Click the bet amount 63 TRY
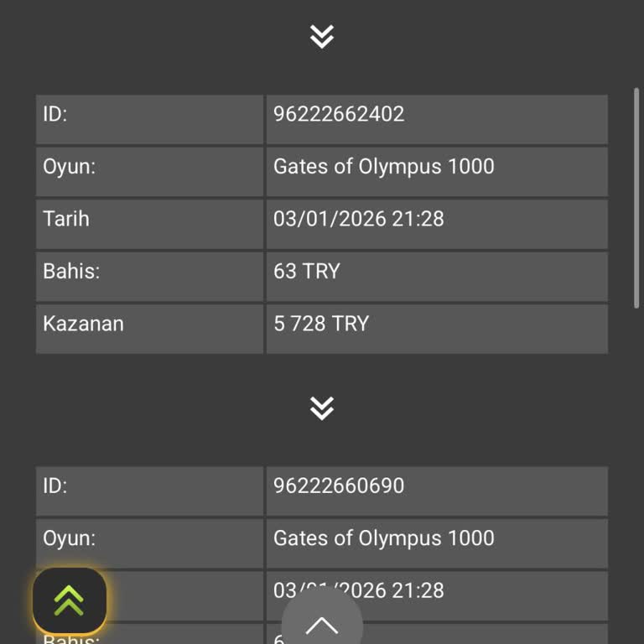This screenshot has width=644, height=644. click(307, 272)
